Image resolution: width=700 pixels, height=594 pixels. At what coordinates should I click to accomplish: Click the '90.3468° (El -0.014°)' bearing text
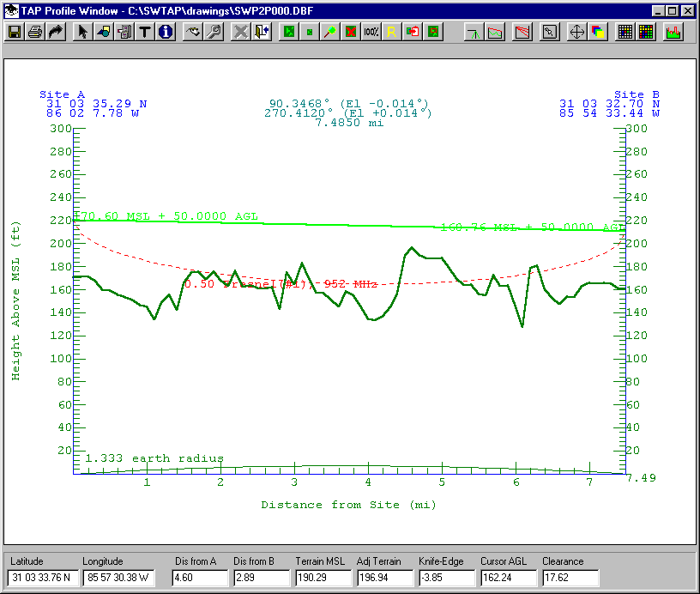point(348,104)
